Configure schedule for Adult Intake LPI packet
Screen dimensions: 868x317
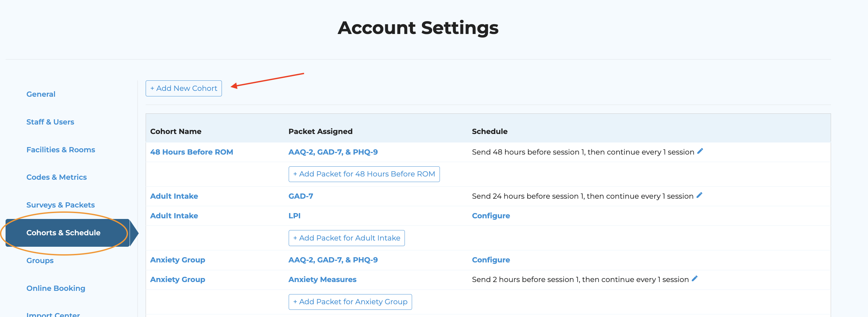click(x=491, y=216)
